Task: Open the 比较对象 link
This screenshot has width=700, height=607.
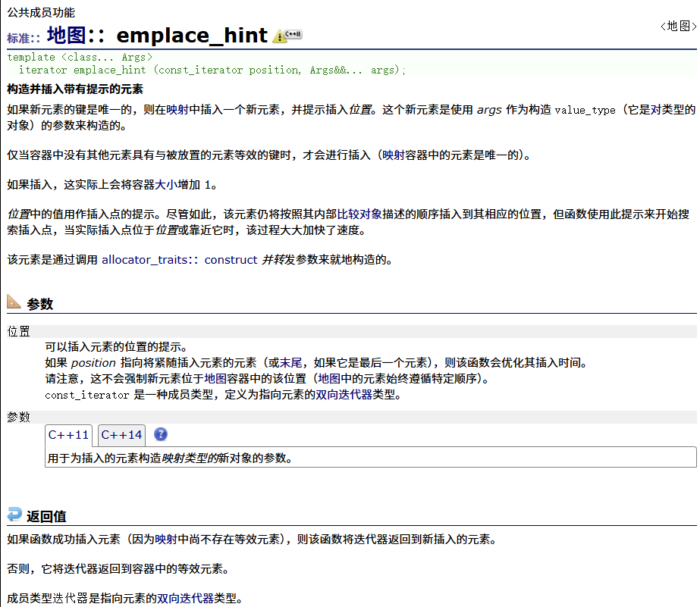Action: point(359,214)
